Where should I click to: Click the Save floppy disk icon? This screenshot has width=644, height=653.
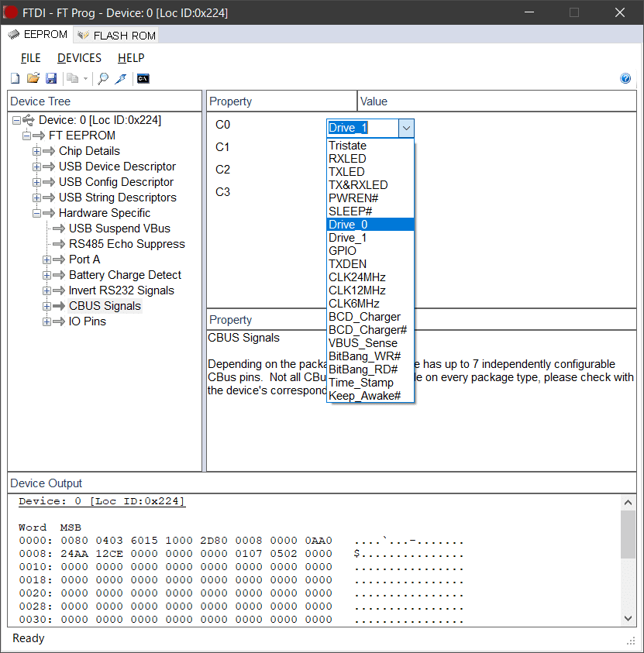coord(51,78)
